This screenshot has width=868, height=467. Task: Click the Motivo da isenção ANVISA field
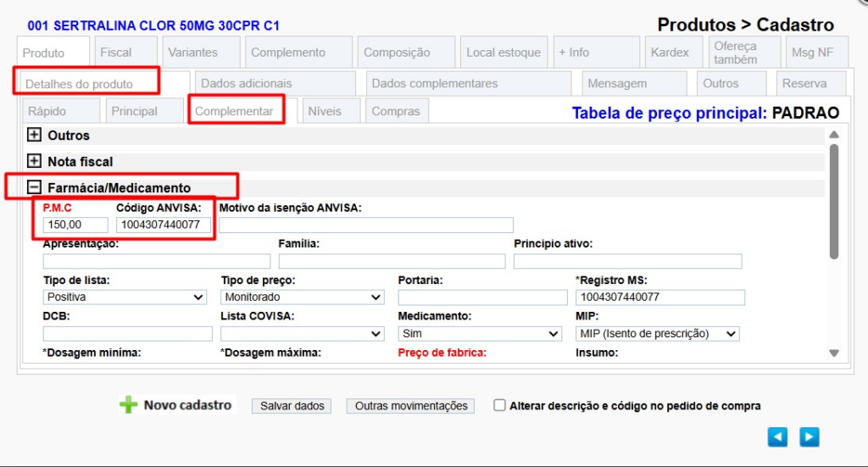366,225
